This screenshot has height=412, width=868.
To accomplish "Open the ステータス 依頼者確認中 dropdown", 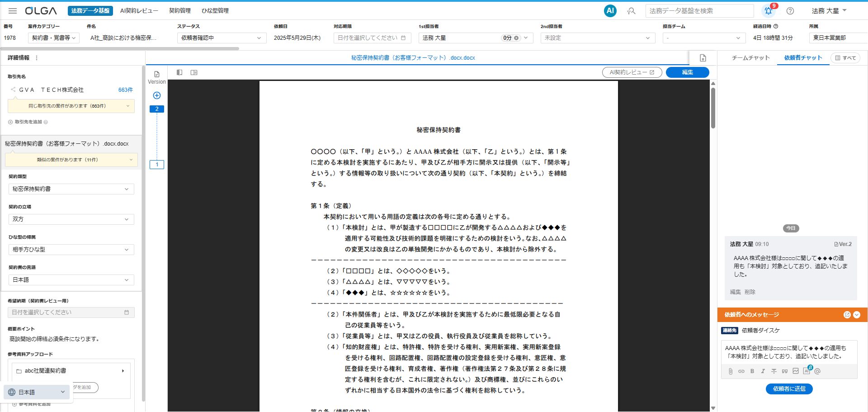I will (x=222, y=38).
